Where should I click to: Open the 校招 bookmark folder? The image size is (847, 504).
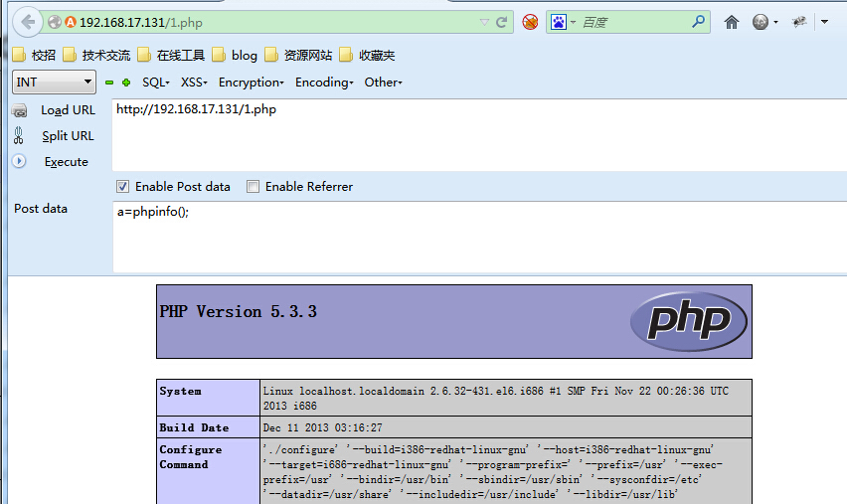pos(34,55)
